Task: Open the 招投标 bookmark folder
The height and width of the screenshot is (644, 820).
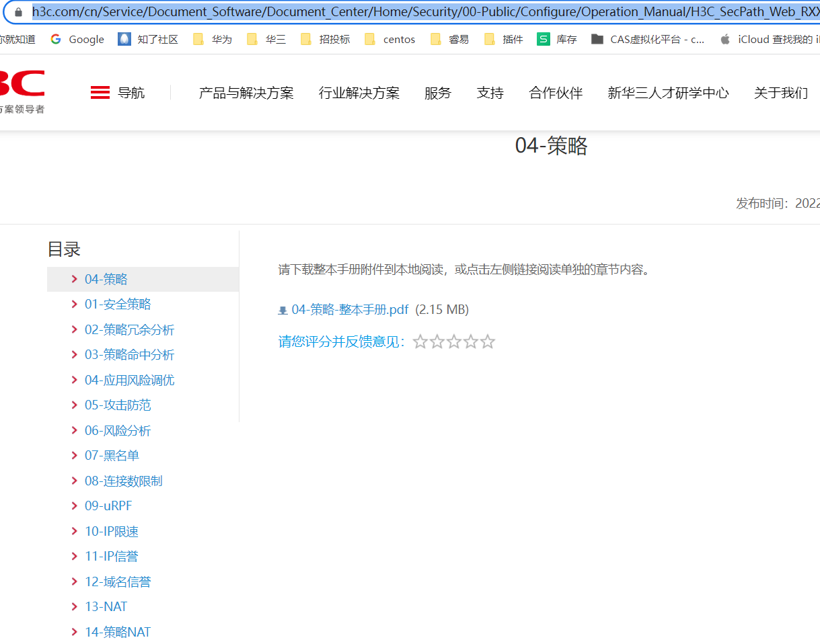Action: (326, 39)
